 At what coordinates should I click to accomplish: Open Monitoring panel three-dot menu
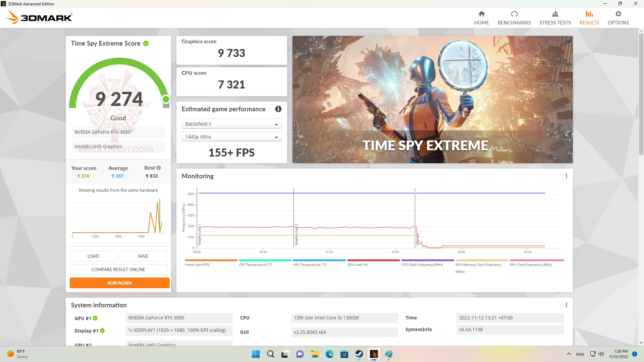coord(566,176)
